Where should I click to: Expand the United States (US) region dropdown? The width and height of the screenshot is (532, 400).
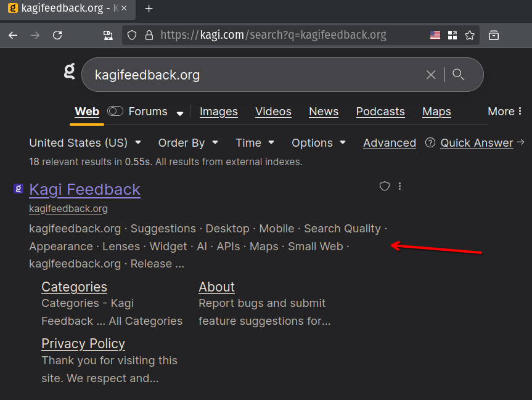pyautogui.click(x=85, y=142)
